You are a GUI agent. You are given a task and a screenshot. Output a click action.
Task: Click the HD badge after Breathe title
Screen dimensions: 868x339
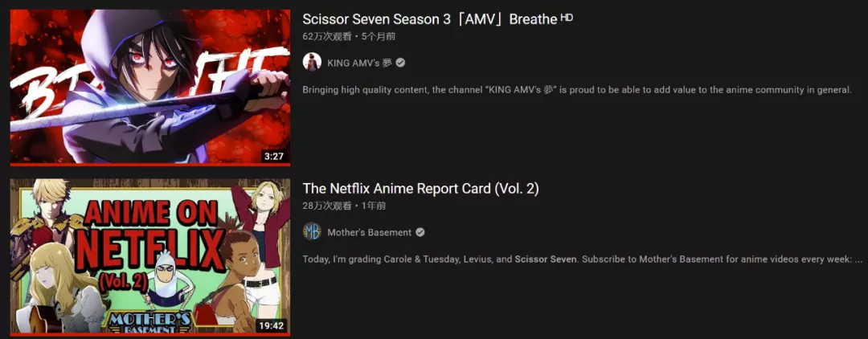[567, 18]
